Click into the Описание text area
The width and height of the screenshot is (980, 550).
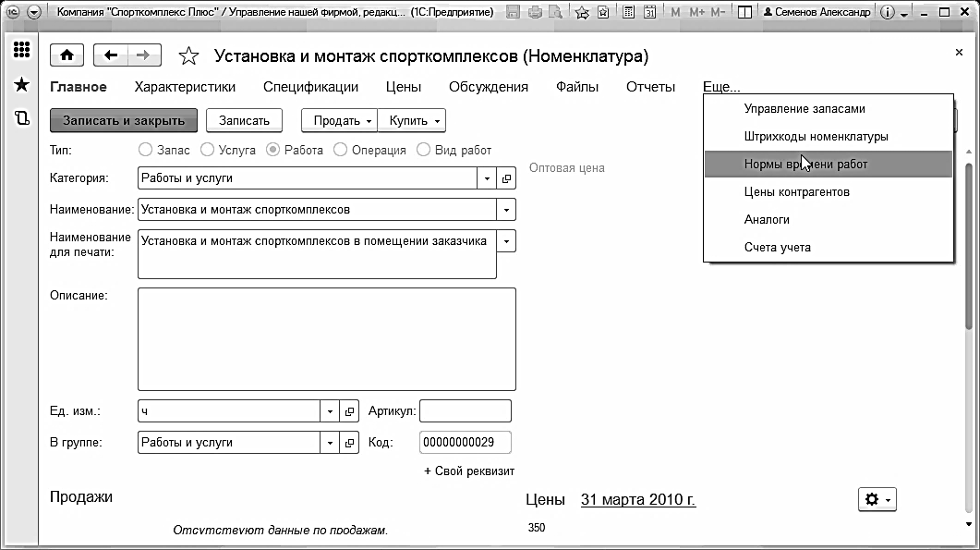point(327,339)
